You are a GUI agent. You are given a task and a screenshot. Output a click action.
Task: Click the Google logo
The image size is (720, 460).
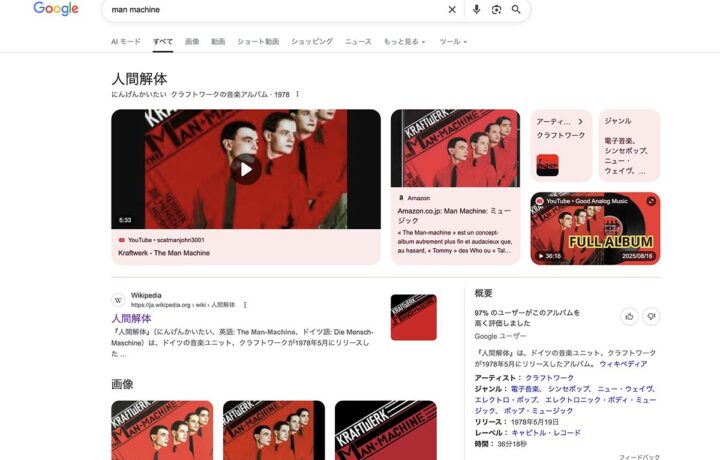[x=56, y=9]
